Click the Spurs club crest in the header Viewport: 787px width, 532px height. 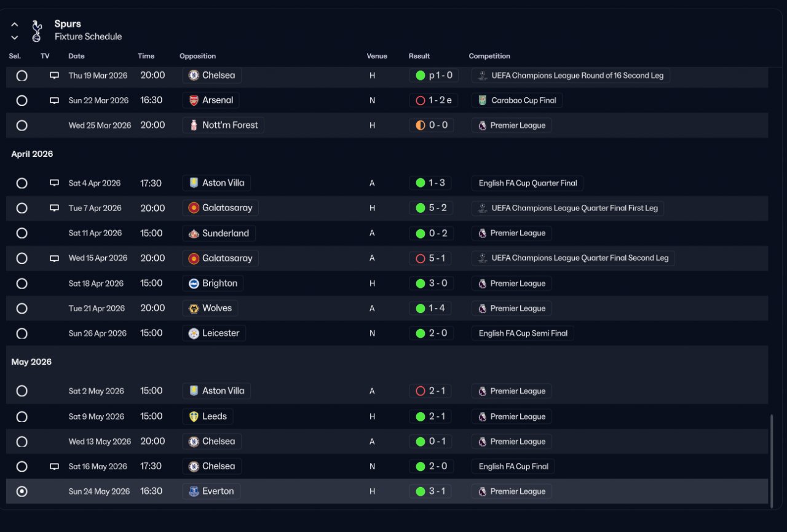click(x=37, y=31)
